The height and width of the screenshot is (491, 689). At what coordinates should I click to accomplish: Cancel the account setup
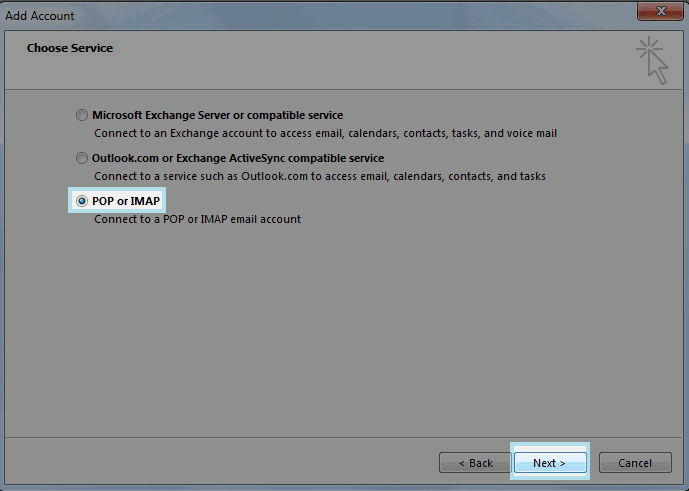coord(634,463)
